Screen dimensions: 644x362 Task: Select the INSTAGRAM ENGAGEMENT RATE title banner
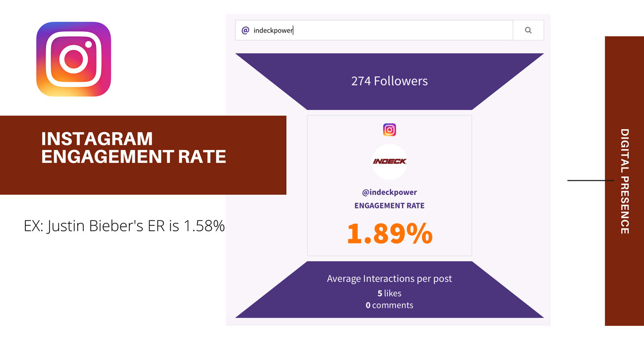pos(134,148)
